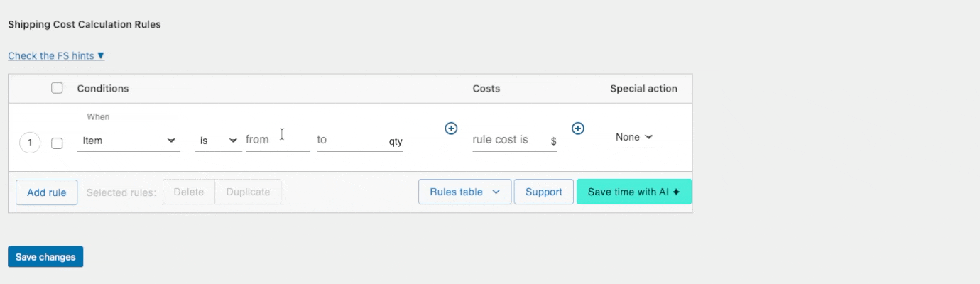Expand the Rules table menu
The image size is (980, 284).
tap(465, 192)
